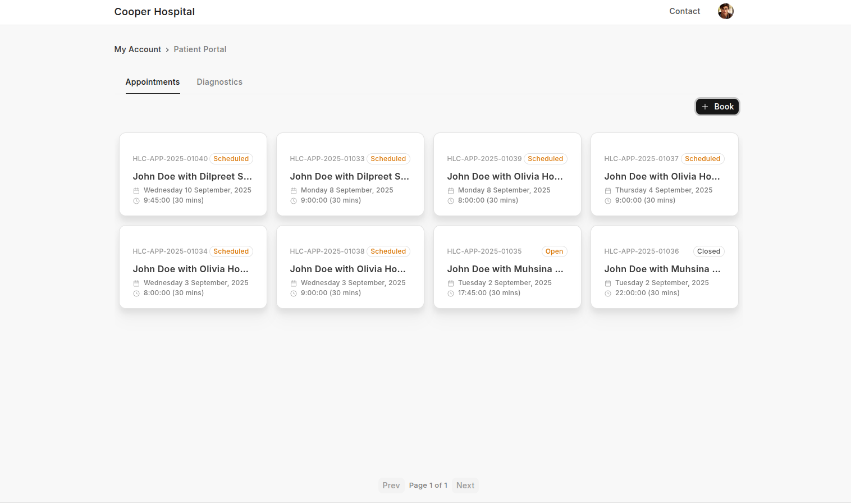This screenshot has height=504, width=851.
Task: Click calendar icon on appointment HLC-APP-2025-01040
Action: 136,191
